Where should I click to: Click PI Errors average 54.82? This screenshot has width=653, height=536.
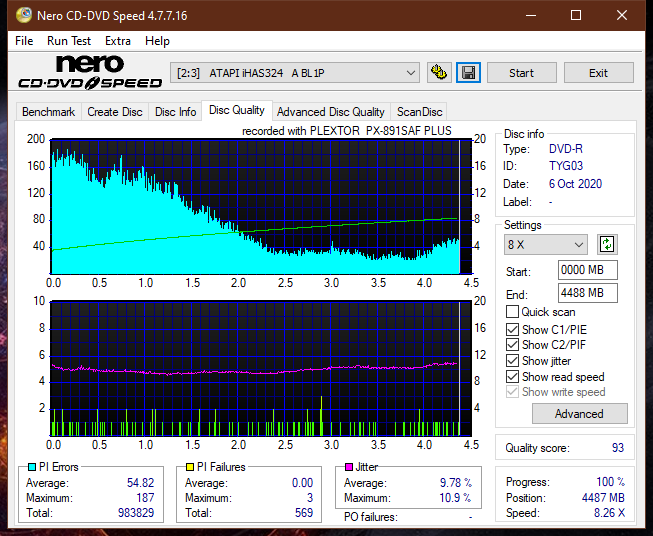[x=140, y=482]
